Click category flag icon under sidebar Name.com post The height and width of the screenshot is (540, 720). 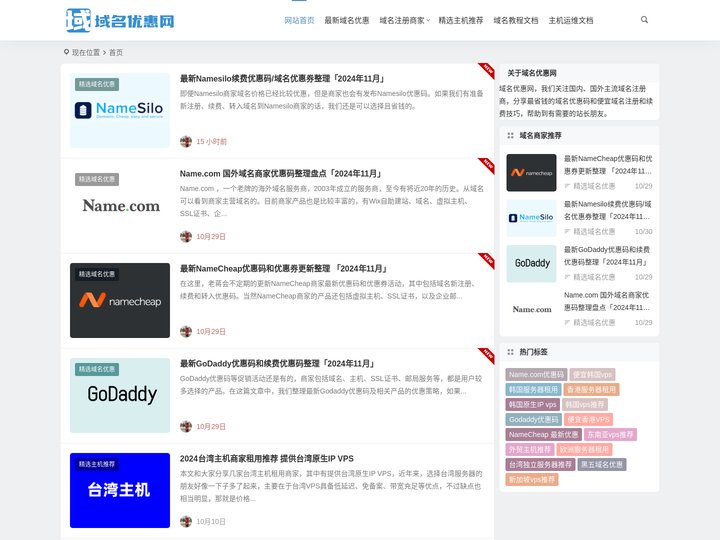coord(567,322)
